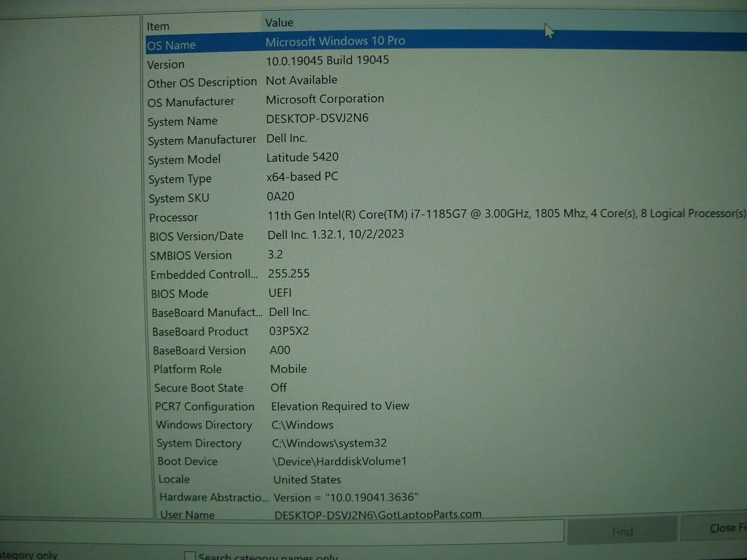This screenshot has width=747, height=560.
Task: Select value x64-based PC
Action: click(x=302, y=177)
